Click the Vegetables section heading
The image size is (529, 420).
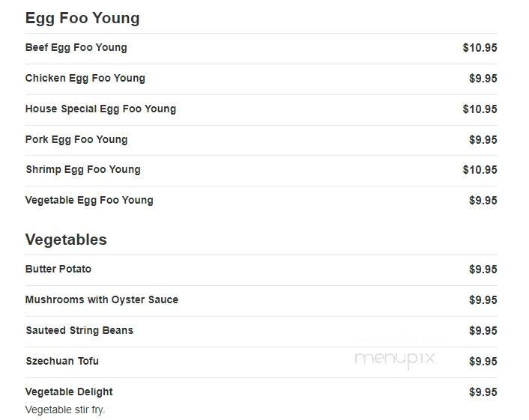pos(66,240)
